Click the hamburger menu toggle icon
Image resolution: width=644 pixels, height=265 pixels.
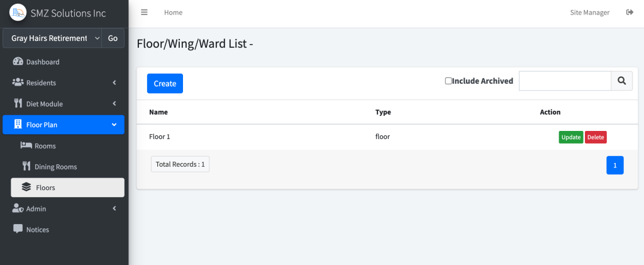pos(144,13)
